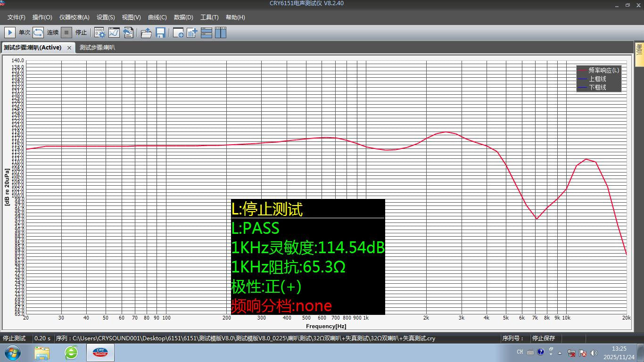The image size is (644, 362).
Task: Arrange windows side by side vertically
Action: 221,33
